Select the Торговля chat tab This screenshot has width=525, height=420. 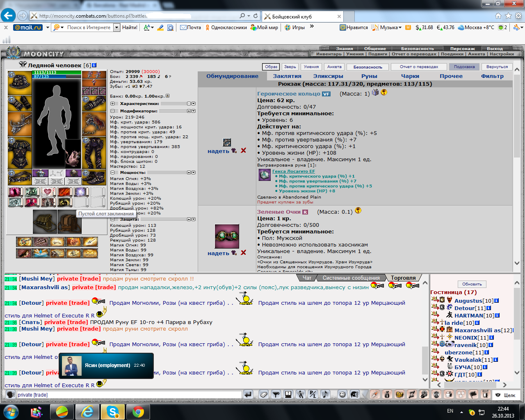[x=403, y=278]
